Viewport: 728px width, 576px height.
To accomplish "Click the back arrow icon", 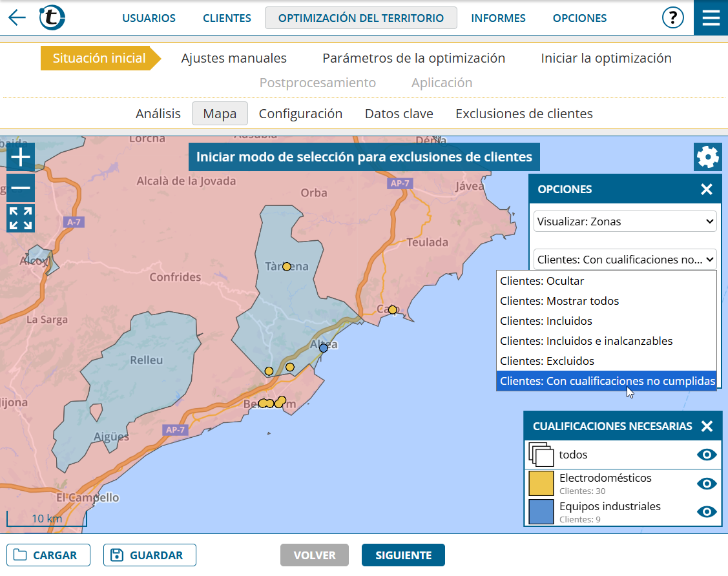I will point(17,17).
